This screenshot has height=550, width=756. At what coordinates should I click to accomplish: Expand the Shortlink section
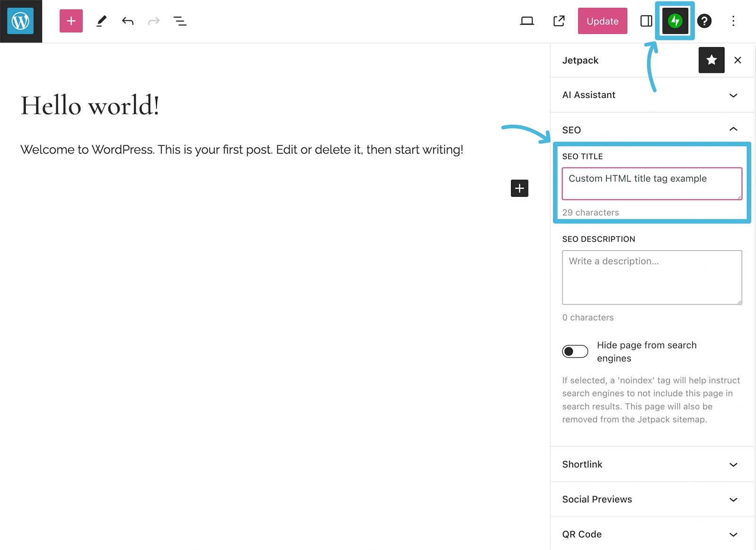coord(652,464)
